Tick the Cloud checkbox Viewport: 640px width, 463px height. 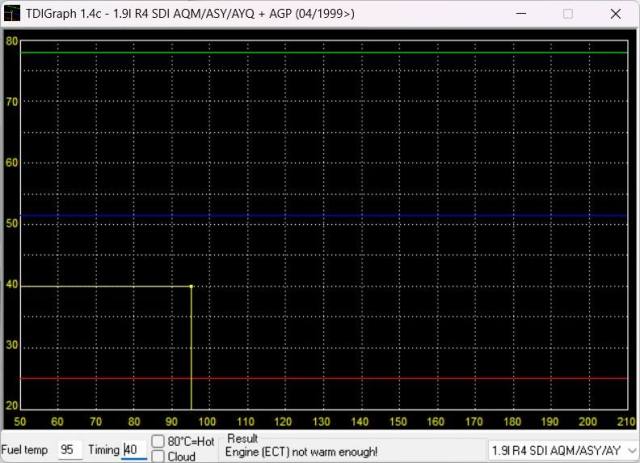[x=158, y=456]
